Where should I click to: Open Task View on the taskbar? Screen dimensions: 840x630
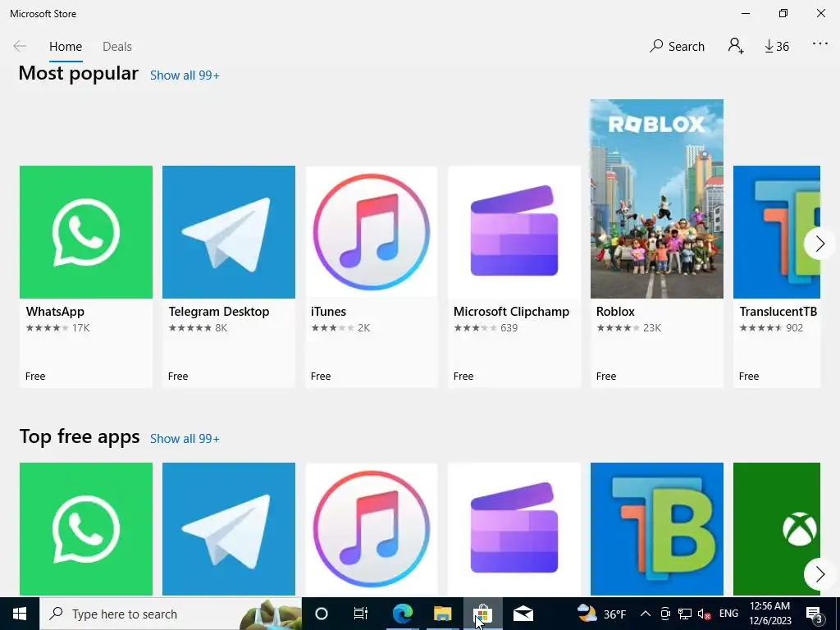(361, 614)
